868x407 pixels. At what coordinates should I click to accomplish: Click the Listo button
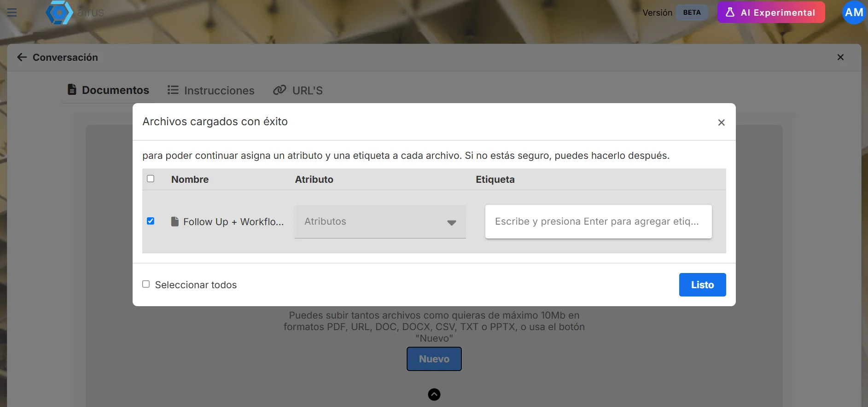tap(702, 285)
